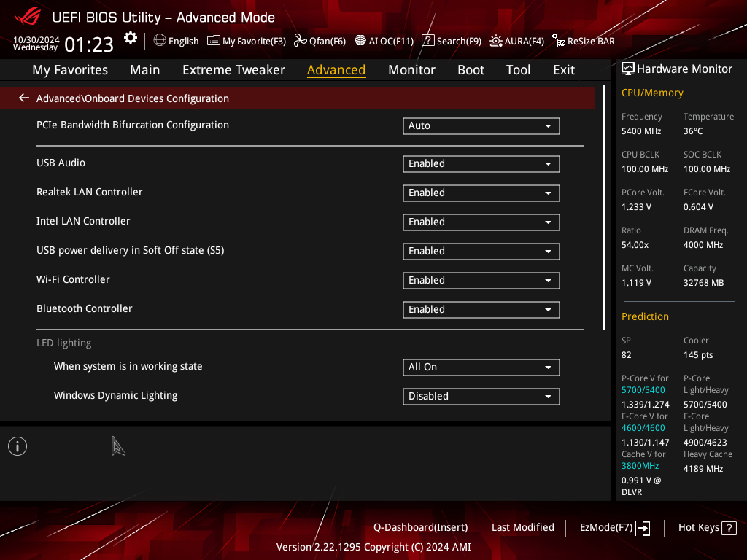This screenshot has height=560, width=747.
Task: Open the Intel LAN Controller dropdown
Action: tap(481, 222)
